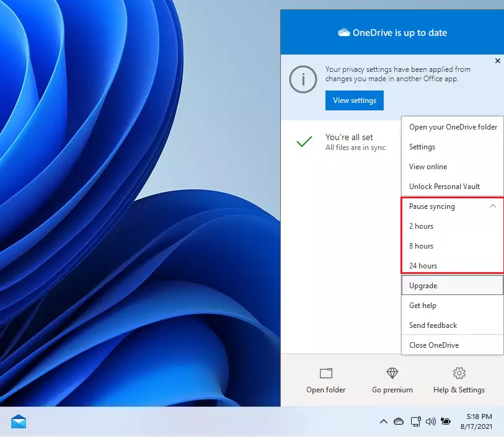This screenshot has height=437, width=504.
Task: Select Send feedback menu entry
Action: [453, 325]
